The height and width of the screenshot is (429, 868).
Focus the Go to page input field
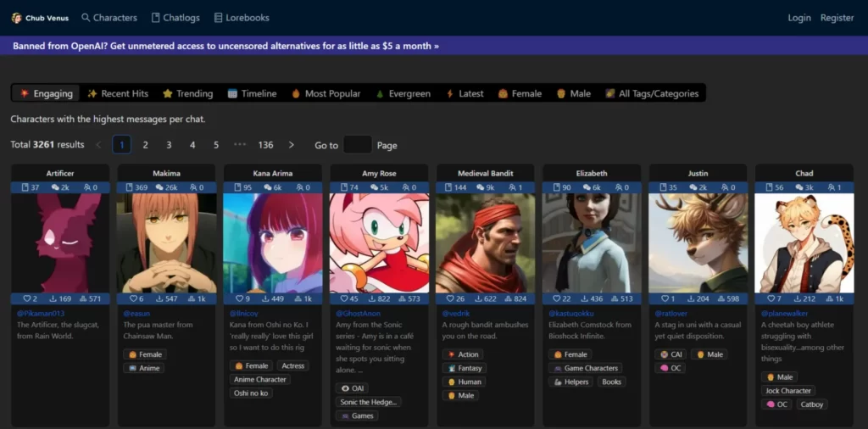click(x=357, y=145)
